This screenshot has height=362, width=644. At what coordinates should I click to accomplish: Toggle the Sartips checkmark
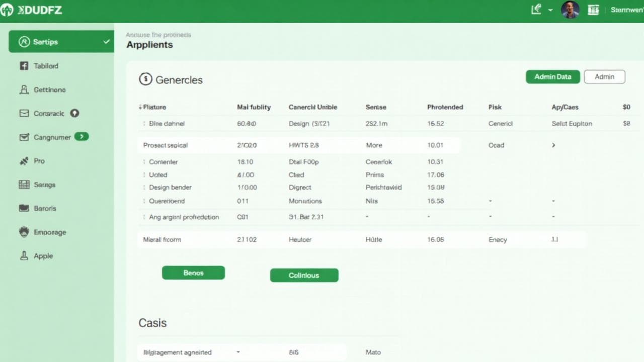pos(106,42)
